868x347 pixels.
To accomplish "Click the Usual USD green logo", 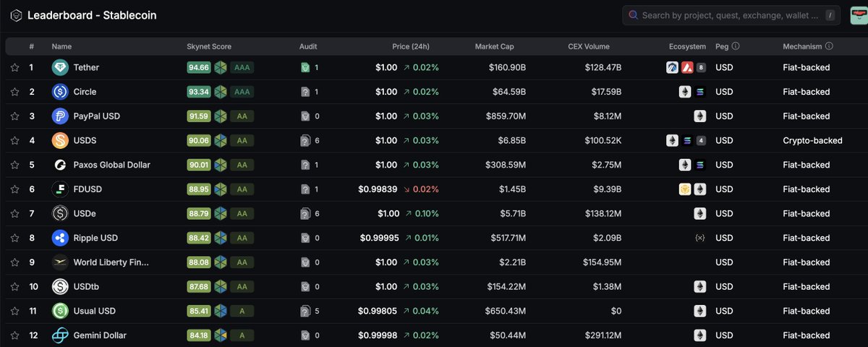I will point(60,311).
